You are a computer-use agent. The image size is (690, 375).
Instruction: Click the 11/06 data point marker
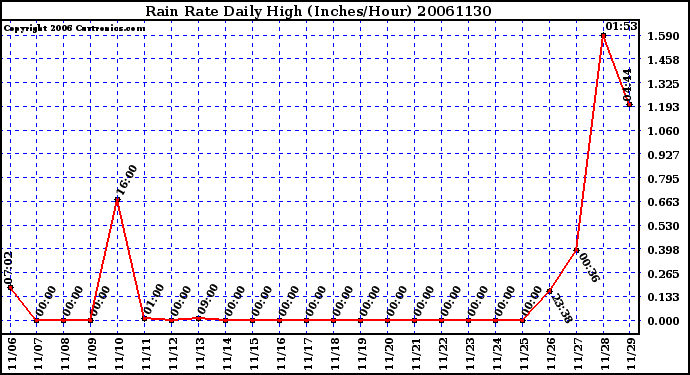[x=10, y=287]
